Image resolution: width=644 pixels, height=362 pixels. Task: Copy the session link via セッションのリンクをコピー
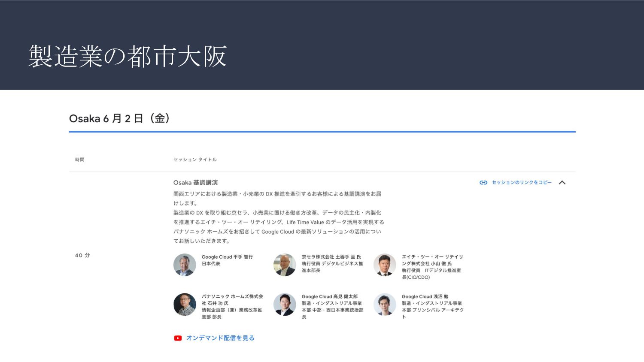coord(522,183)
